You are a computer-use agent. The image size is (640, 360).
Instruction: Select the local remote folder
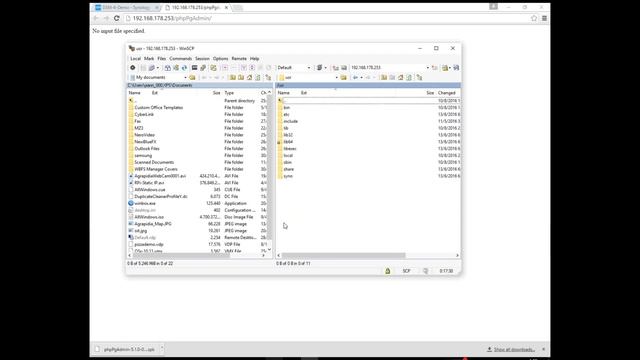(x=288, y=156)
